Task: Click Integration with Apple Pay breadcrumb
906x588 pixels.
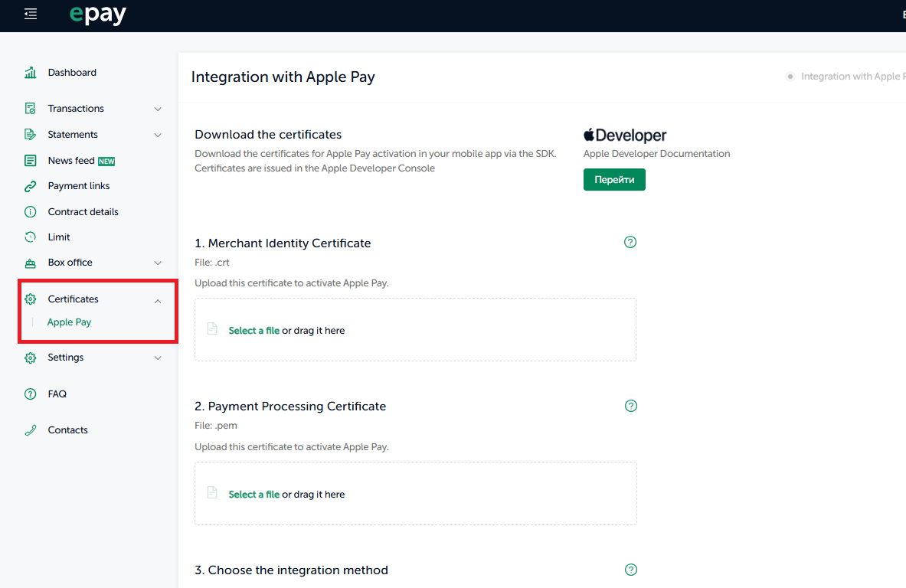Action: [x=852, y=77]
